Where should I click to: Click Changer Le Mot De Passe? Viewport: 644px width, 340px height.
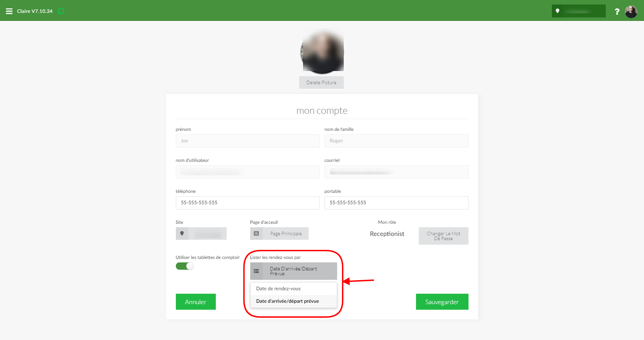pos(443,236)
